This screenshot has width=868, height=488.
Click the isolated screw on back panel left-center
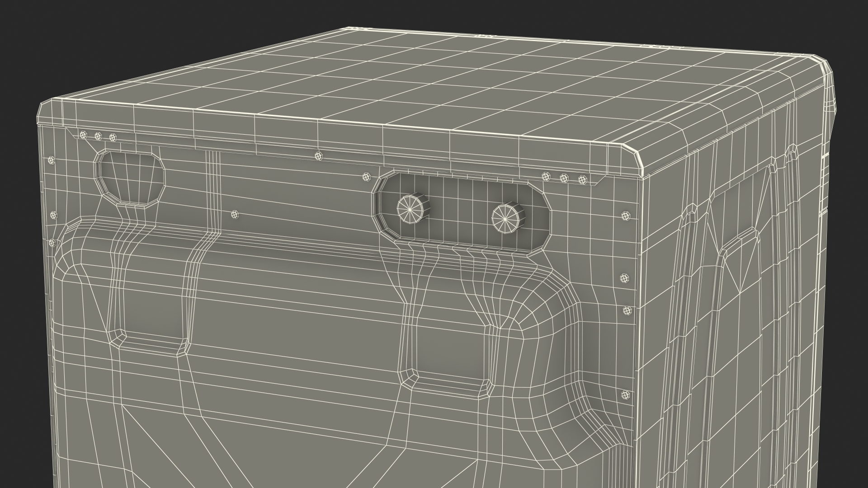[x=234, y=215]
